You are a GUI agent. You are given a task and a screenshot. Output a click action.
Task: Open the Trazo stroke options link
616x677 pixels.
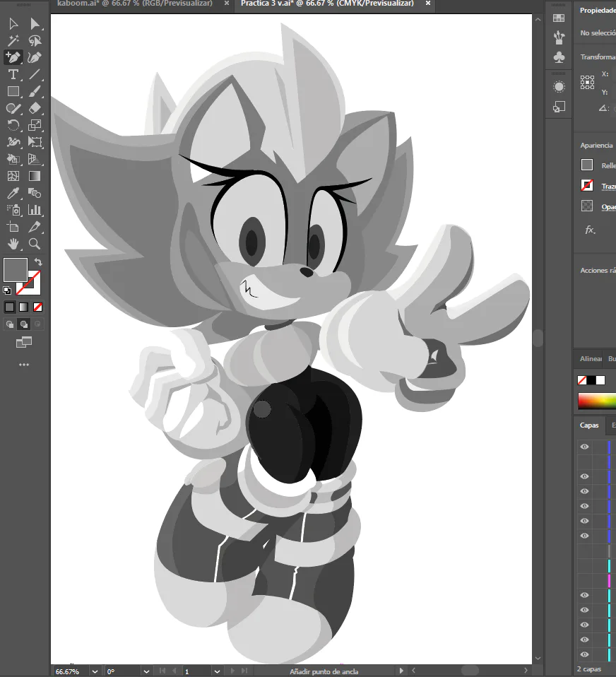[609, 187]
